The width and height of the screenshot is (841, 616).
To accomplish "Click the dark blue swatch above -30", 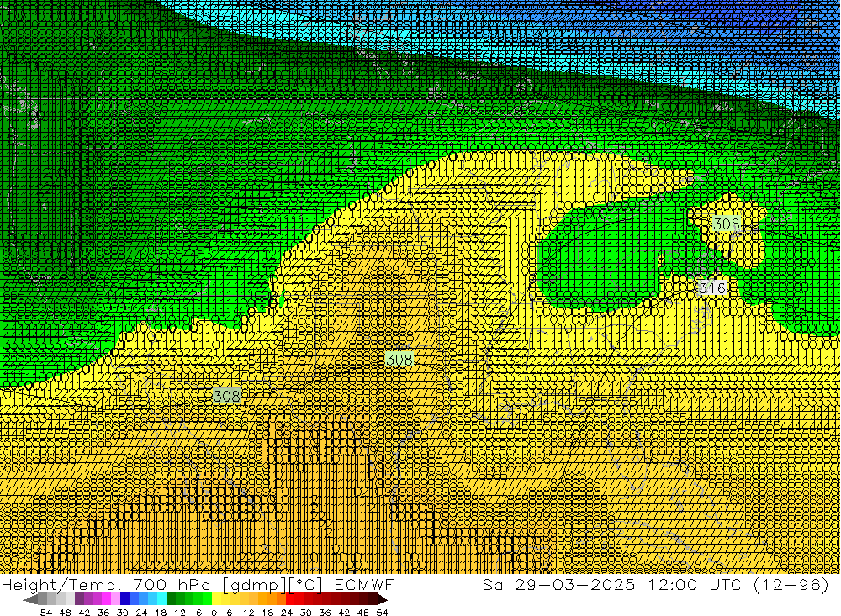I will [x=124, y=599].
